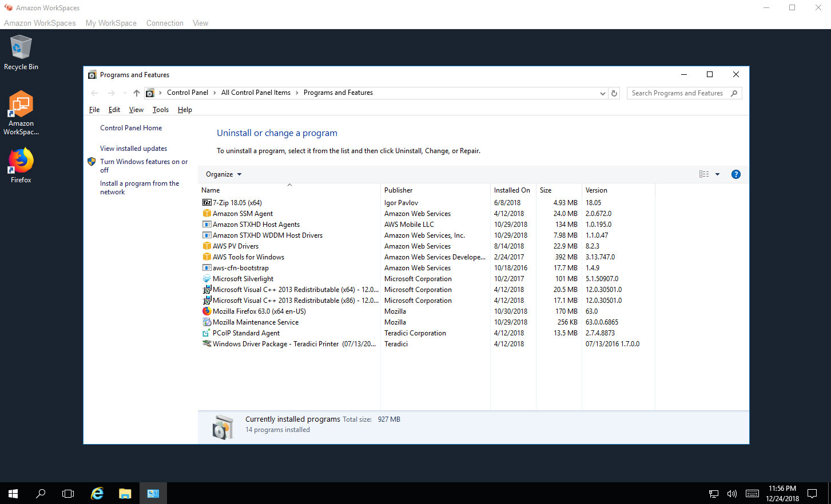
Task: Open the View menu in Programs and Features
Action: 136,109
